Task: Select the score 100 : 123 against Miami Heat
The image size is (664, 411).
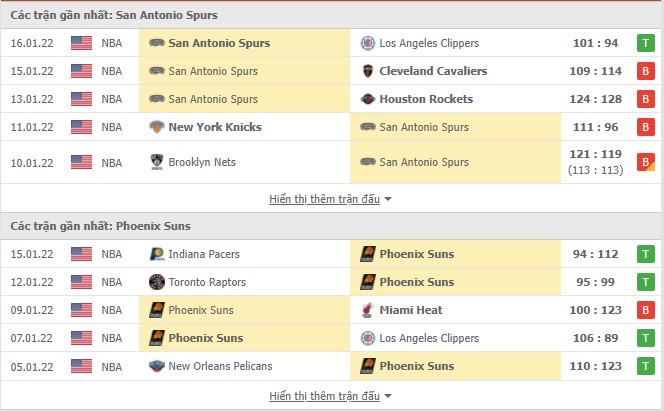Action: tap(595, 310)
